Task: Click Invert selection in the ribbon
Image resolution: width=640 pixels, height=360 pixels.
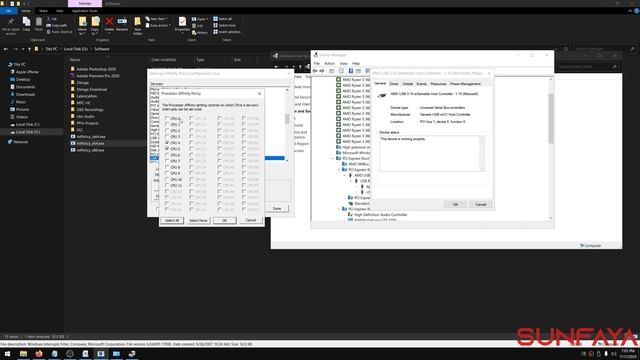Action: coord(227,32)
